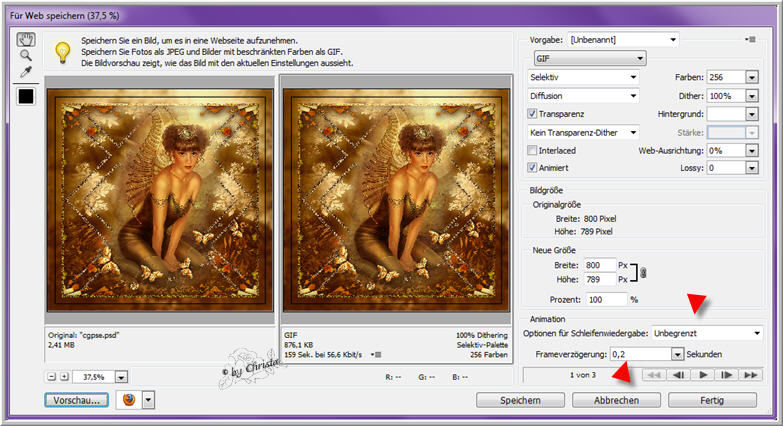
Task: Click the Firefox browser preview icon
Action: pos(129,400)
